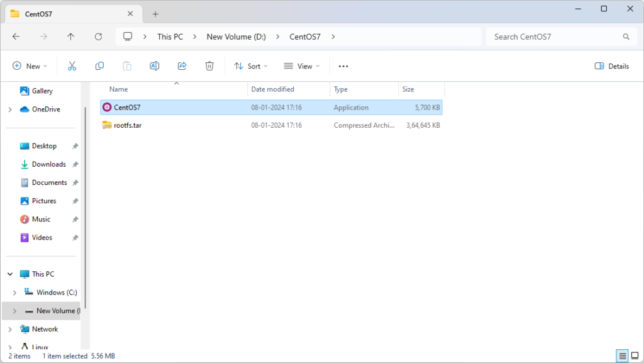Image resolution: width=644 pixels, height=363 pixels.
Task: Click the navigation pane scrollbar
Action: pos(85,208)
